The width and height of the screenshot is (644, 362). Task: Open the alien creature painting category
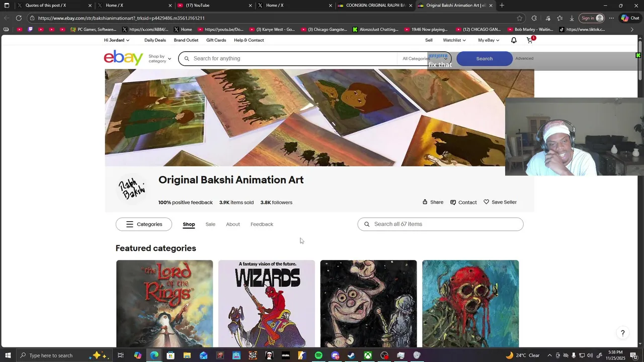coord(368,304)
